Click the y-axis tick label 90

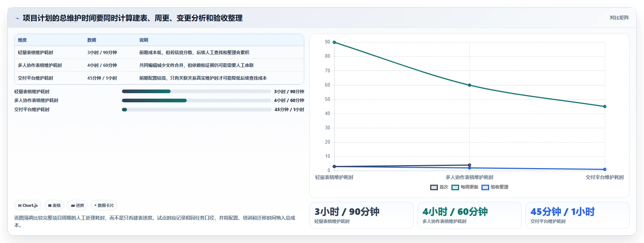point(327,42)
